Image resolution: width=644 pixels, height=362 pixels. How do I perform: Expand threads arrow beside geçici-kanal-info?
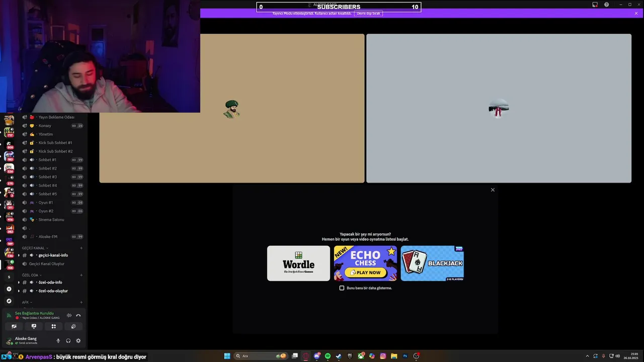click(19, 255)
